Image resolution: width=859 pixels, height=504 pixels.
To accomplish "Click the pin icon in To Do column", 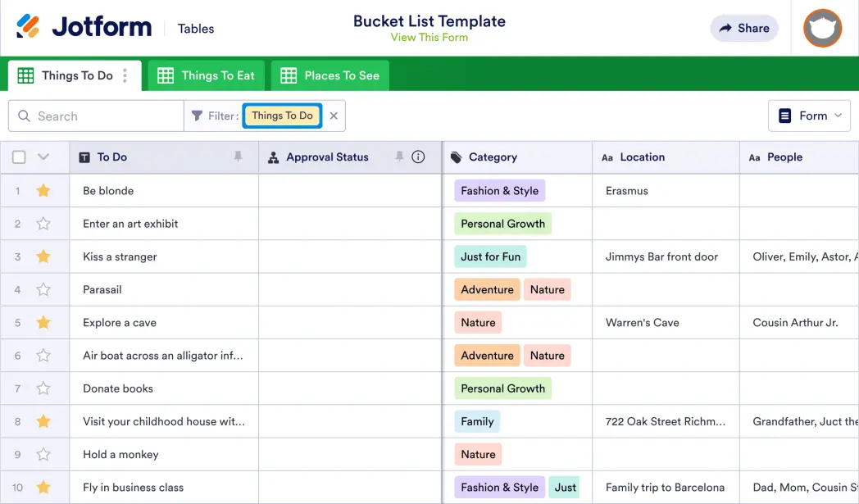I will pyautogui.click(x=239, y=157).
